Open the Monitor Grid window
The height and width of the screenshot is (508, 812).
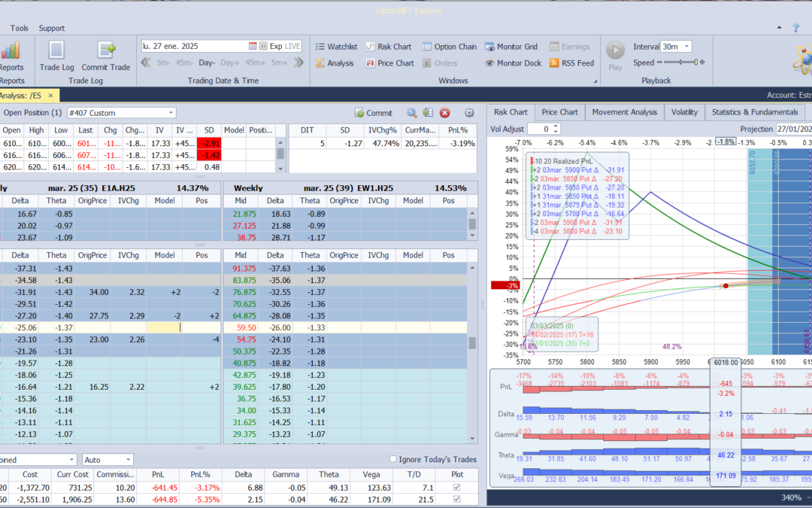click(x=511, y=47)
